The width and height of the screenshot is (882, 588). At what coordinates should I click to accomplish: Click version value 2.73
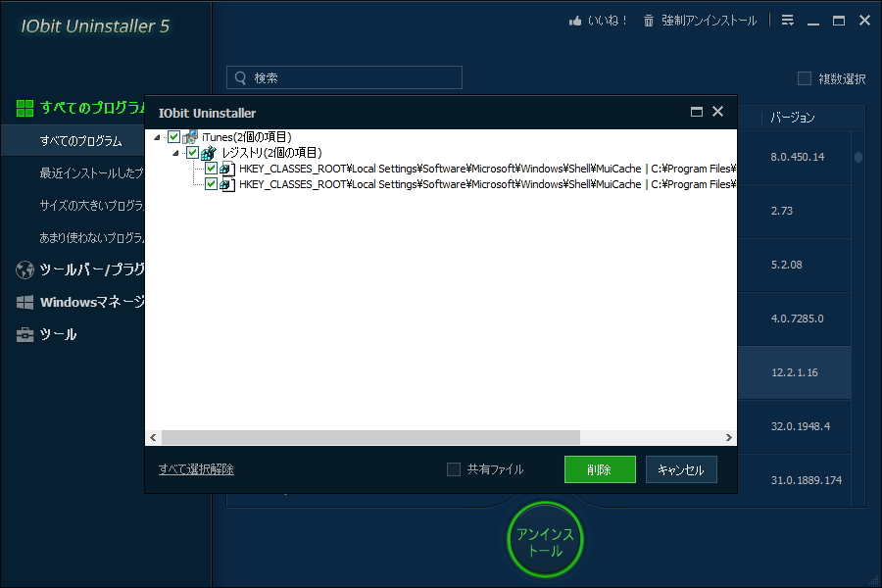click(x=782, y=211)
